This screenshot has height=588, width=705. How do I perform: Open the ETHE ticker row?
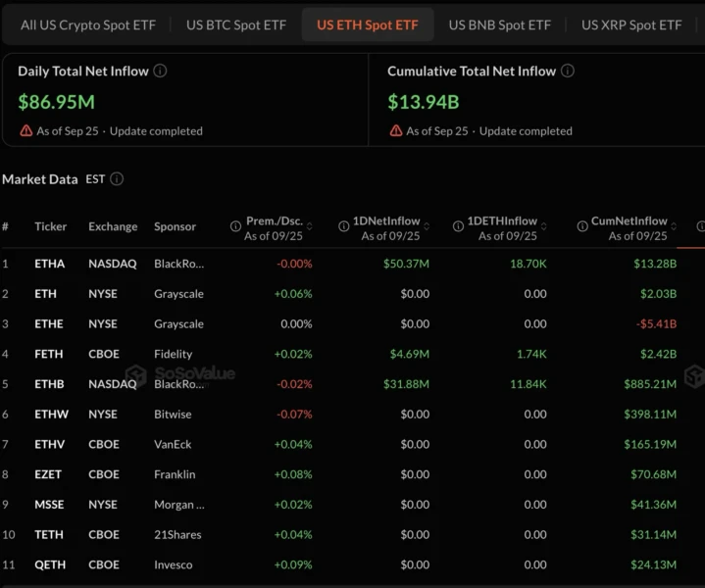point(49,323)
